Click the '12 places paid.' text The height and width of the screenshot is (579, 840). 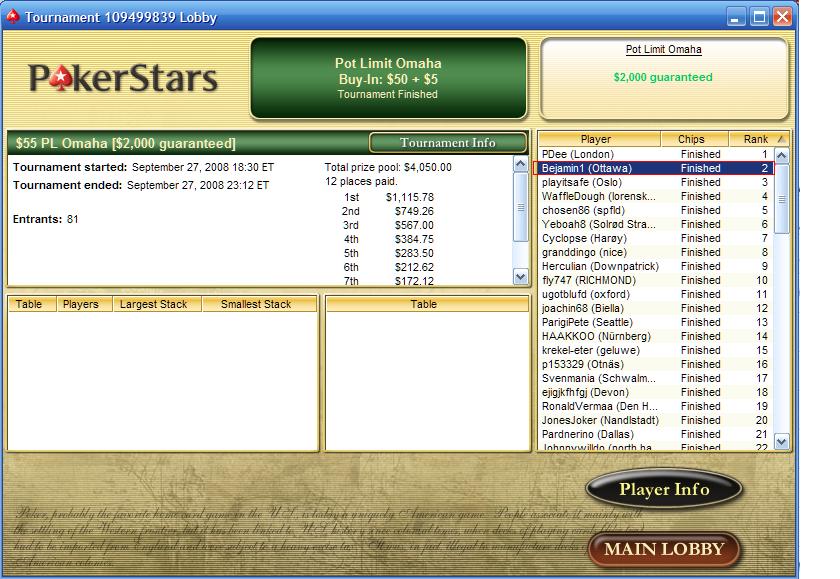pyautogui.click(x=361, y=181)
